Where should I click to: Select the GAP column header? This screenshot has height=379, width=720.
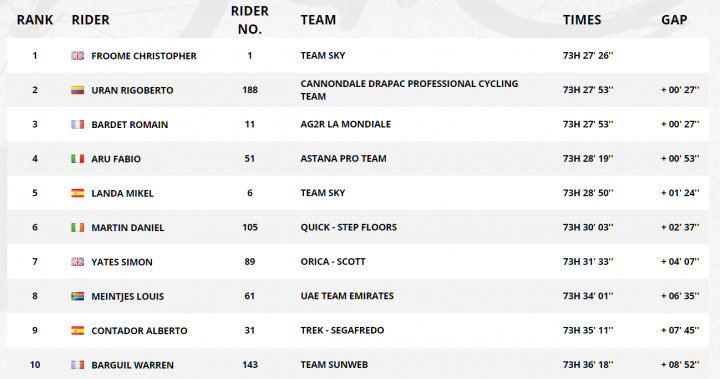point(674,20)
